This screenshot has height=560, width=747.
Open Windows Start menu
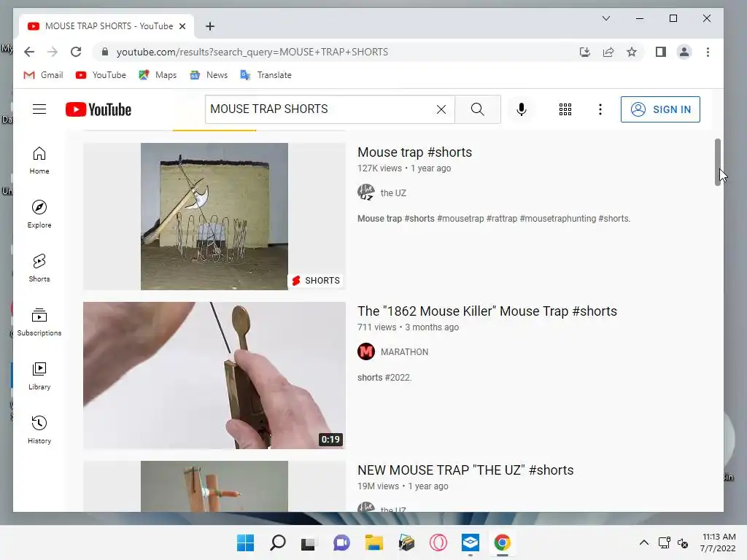pyautogui.click(x=245, y=542)
